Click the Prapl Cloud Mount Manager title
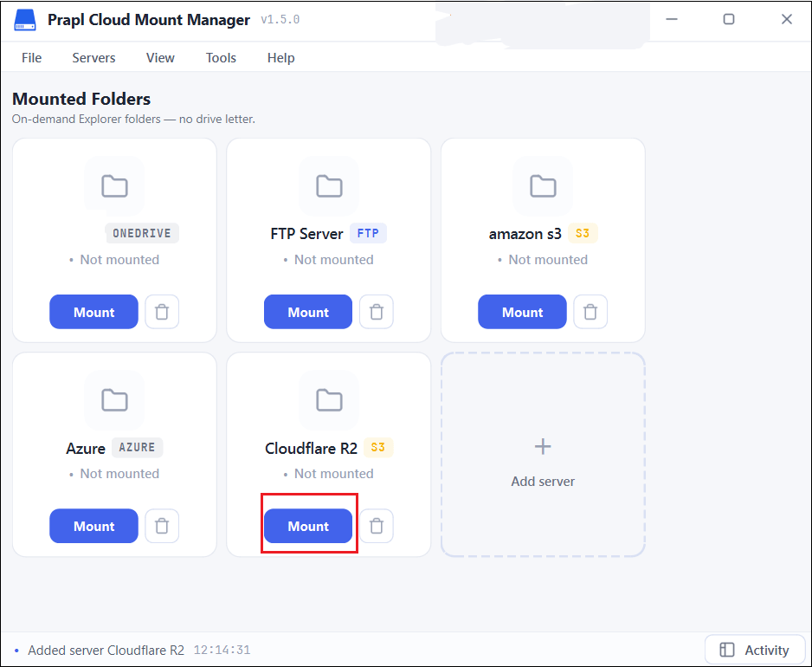The height and width of the screenshot is (667, 812). pos(149,20)
